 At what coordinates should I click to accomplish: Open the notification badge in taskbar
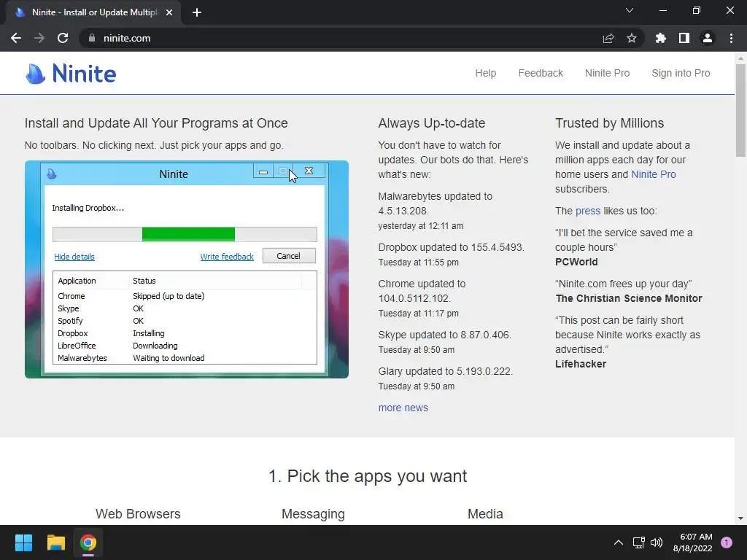pos(727,542)
